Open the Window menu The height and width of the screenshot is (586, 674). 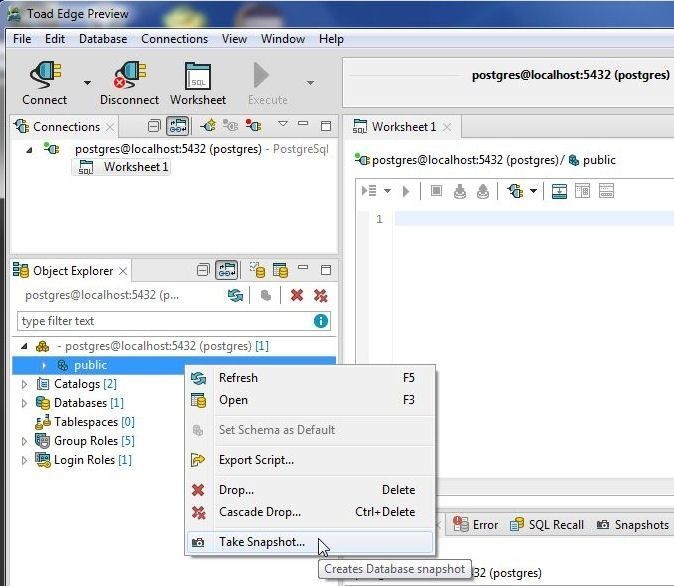click(283, 39)
